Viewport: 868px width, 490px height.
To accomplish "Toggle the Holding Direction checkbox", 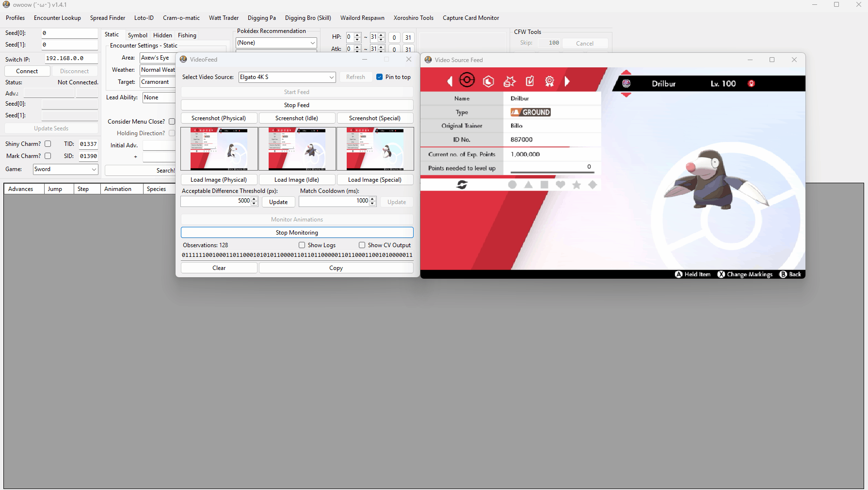I will [x=172, y=133].
